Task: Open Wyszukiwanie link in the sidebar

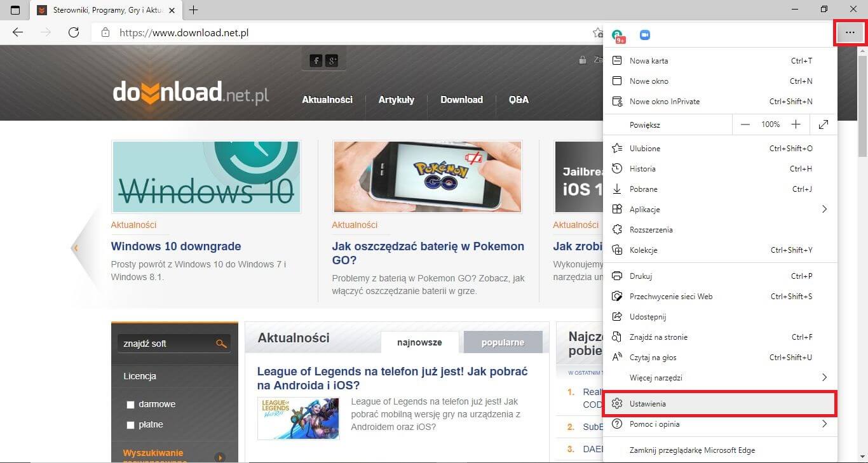Action: click(153, 453)
